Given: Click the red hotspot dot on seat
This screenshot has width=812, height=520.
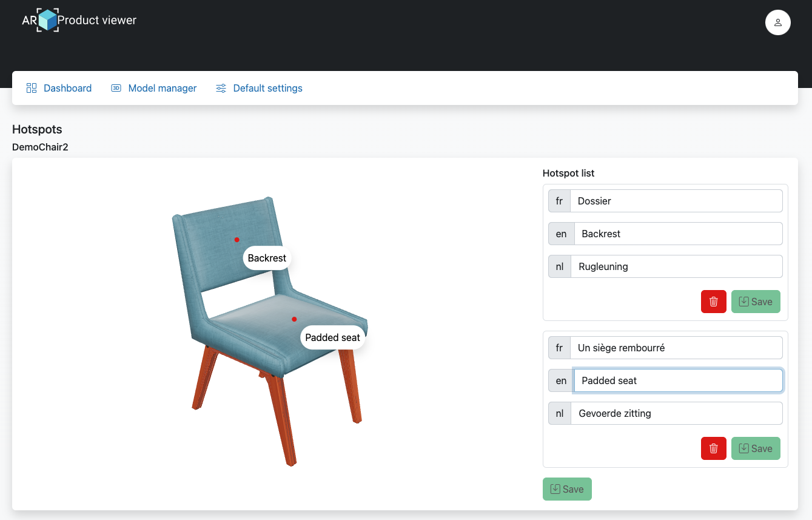Looking at the screenshot, I should 294,319.
